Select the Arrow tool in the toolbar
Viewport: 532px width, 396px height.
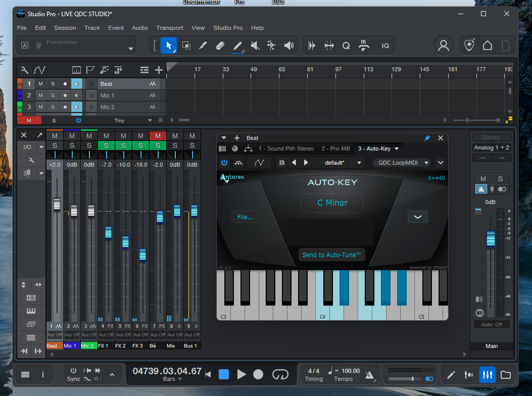tap(169, 45)
